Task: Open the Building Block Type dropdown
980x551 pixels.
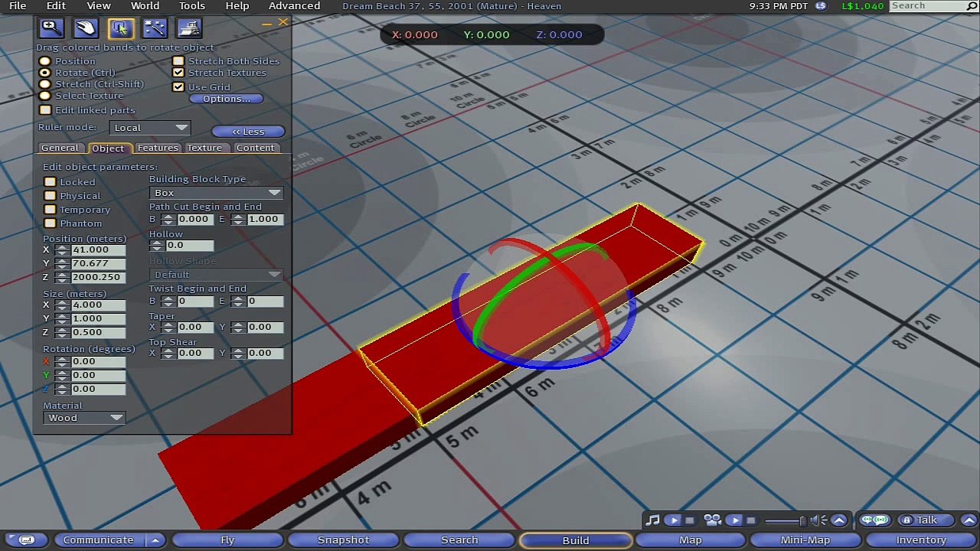Action: [216, 193]
